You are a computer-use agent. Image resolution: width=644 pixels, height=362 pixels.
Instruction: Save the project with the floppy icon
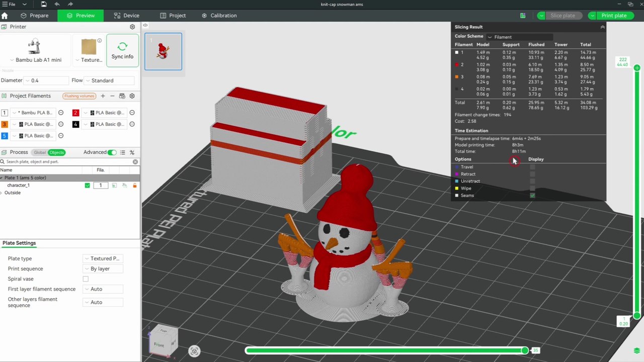[x=44, y=4]
